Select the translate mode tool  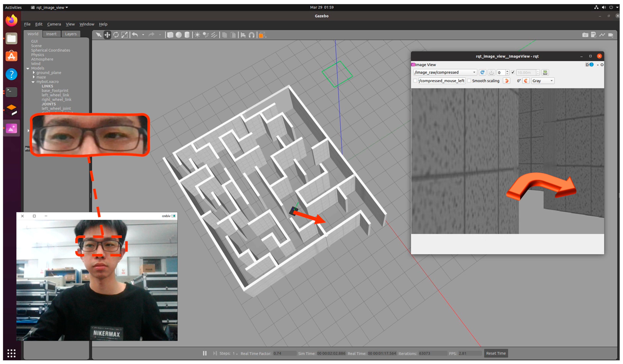click(107, 35)
